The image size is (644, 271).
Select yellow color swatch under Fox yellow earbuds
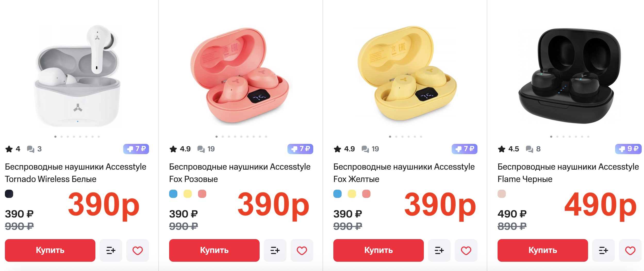click(x=352, y=194)
